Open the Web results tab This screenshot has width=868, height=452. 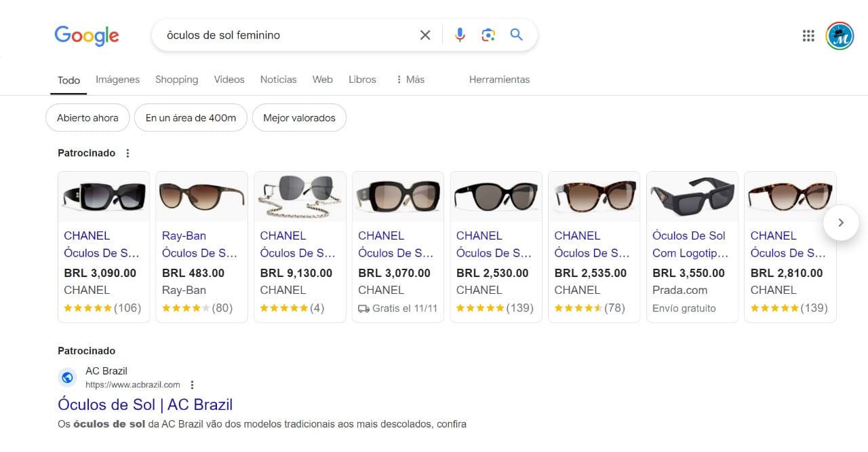[323, 79]
